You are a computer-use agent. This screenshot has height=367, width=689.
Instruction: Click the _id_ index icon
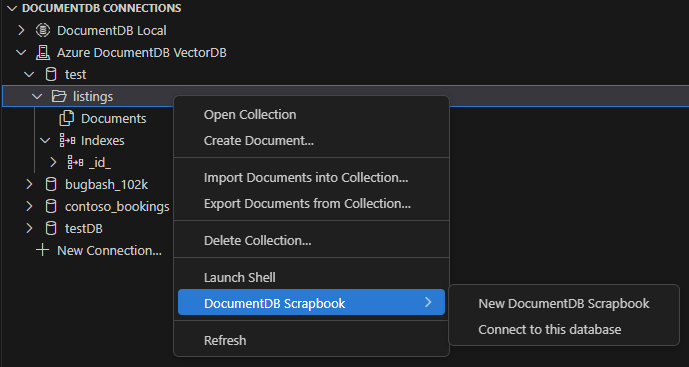click(x=75, y=162)
